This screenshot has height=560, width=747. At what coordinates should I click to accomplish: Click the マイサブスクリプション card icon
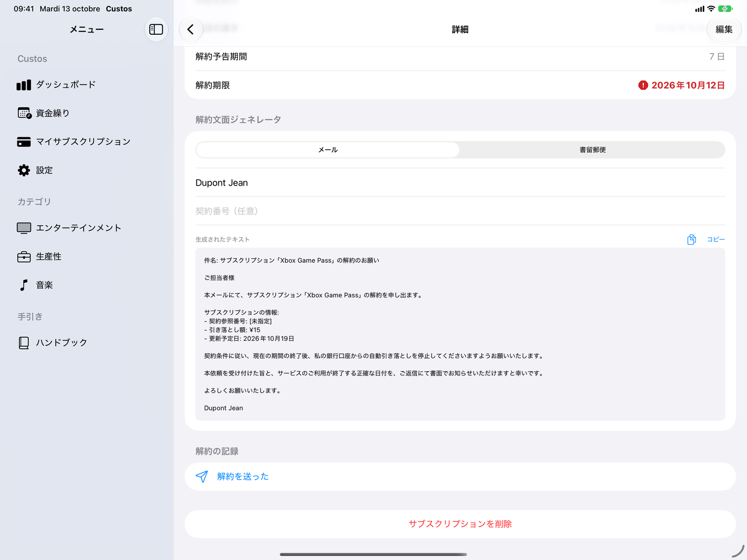[24, 142]
